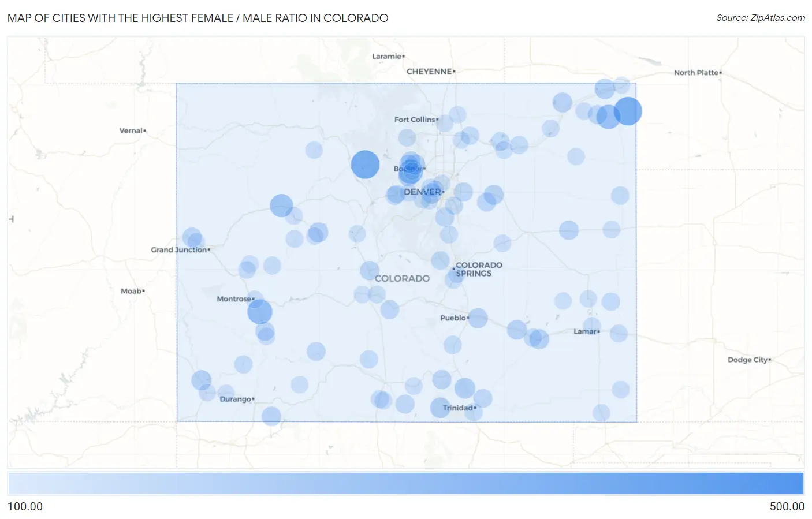812x519 pixels.
Task: Click the Moab label
Action: click(x=131, y=291)
